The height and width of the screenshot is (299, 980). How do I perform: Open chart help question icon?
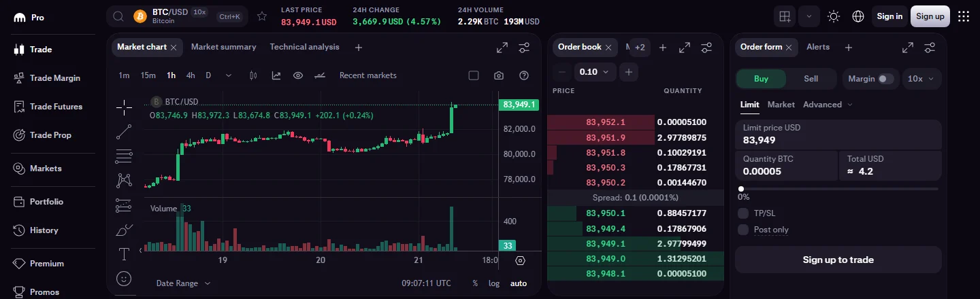tap(523, 75)
